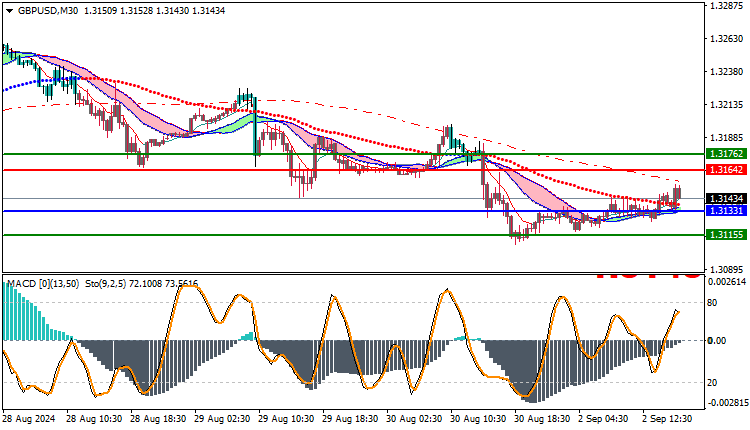The width and height of the screenshot is (750, 430).
Task: Click the 28 Aug 10:30 time label
Action: [94, 419]
